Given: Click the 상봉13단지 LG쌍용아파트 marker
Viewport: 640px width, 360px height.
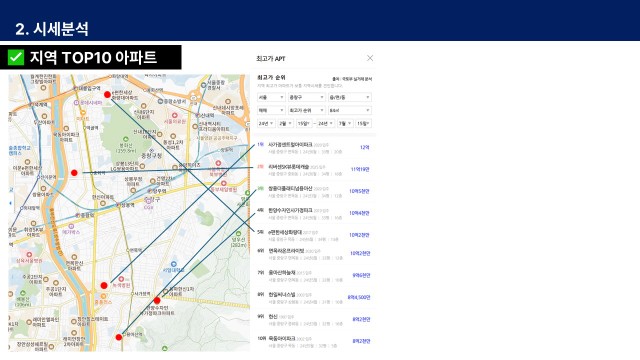Looking at the screenshot, I should tap(142, 166).
